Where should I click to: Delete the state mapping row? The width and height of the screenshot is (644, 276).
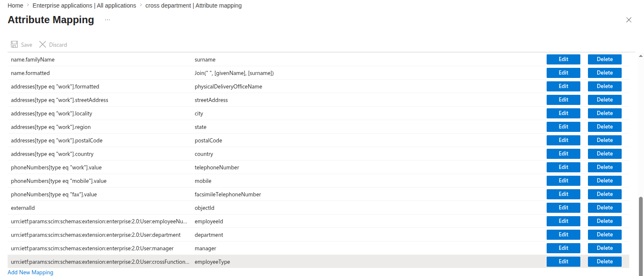coord(605,127)
